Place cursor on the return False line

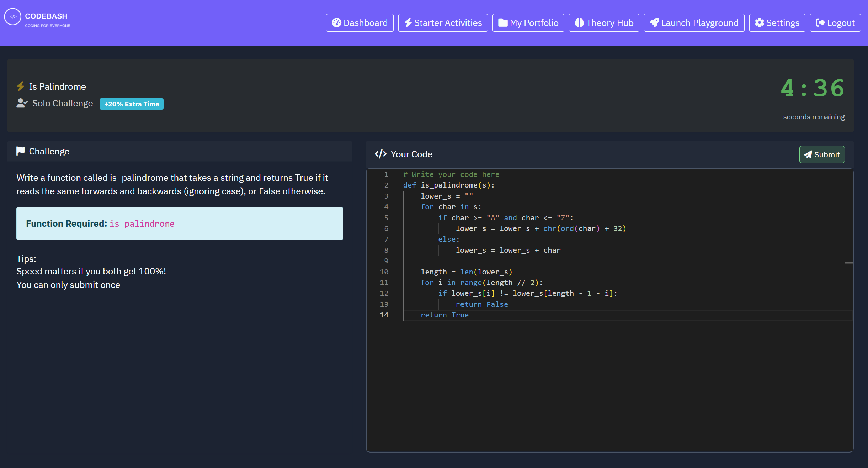pyautogui.click(x=481, y=304)
